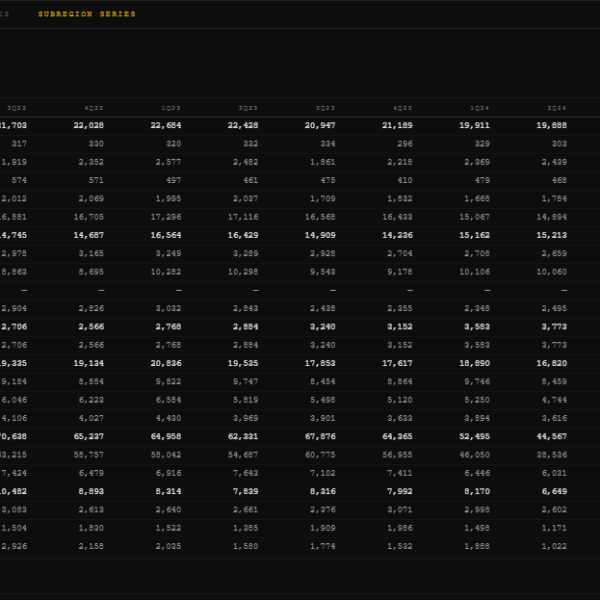Screen dimensions: 600x600
Task: Select the cell with value 3,616
Action: click(554, 418)
